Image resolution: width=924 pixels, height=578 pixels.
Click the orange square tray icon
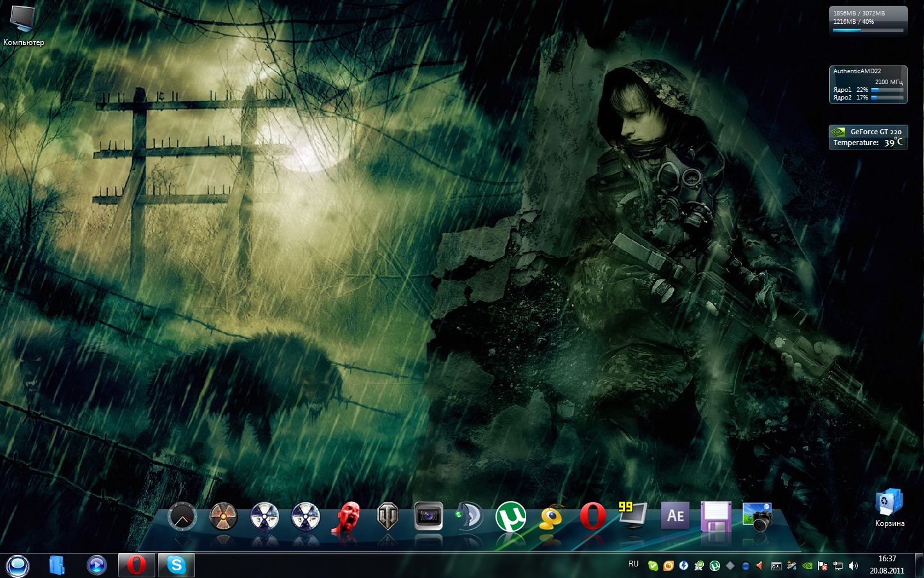click(x=668, y=566)
